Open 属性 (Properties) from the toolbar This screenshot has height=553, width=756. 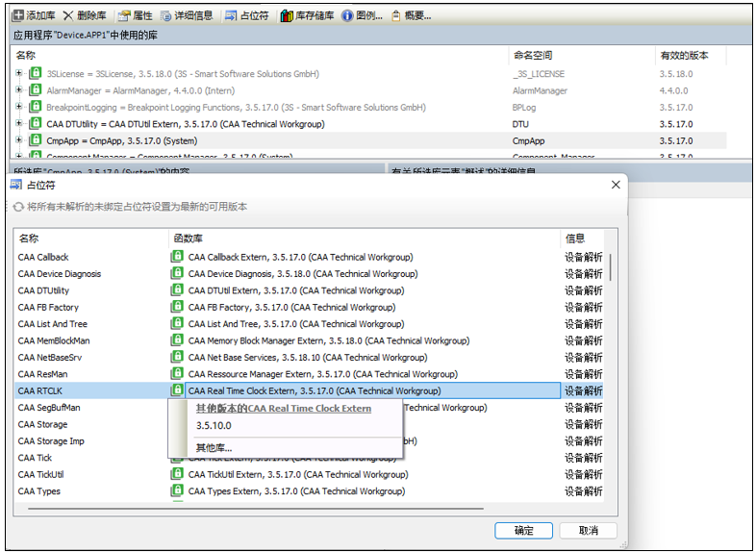click(135, 15)
